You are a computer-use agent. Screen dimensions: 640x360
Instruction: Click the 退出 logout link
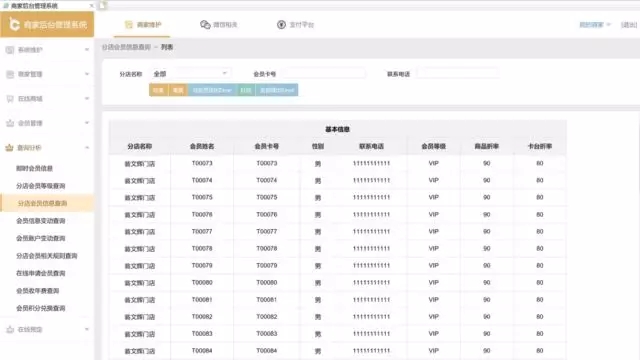tap(629, 25)
